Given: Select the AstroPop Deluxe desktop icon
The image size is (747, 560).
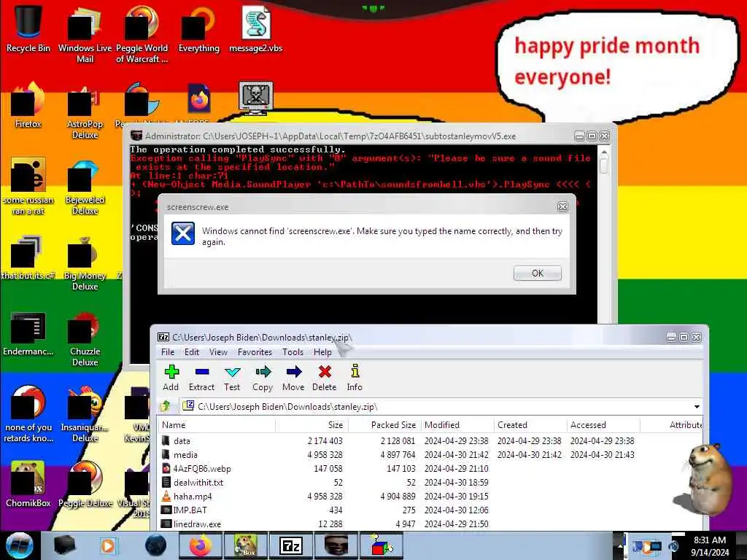Looking at the screenshot, I should (x=85, y=111).
